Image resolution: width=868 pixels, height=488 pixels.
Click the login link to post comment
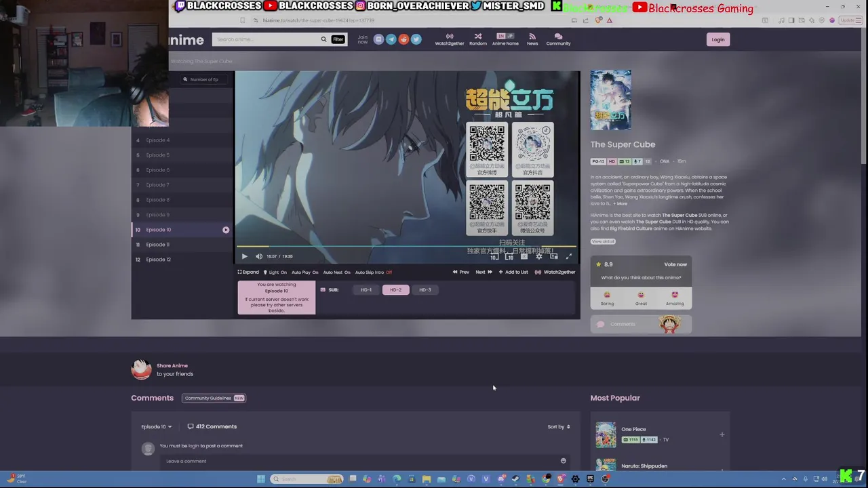pyautogui.click(x=194, y=446)
